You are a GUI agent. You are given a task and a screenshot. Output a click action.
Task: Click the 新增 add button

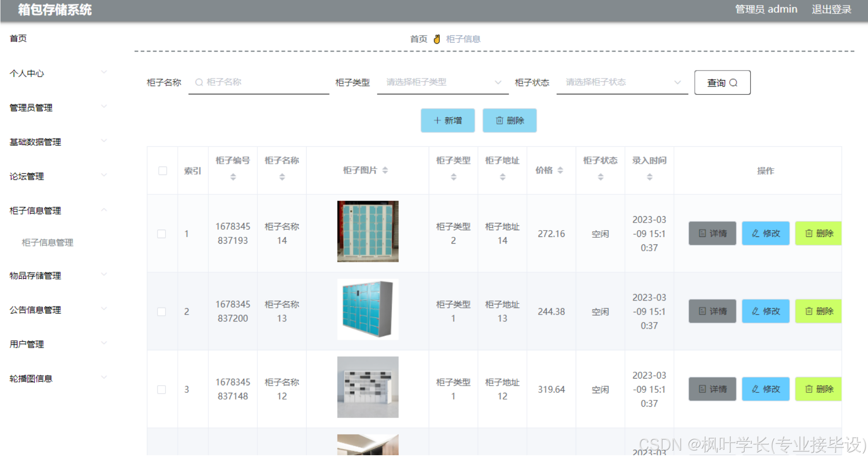(x=448, y=121)
